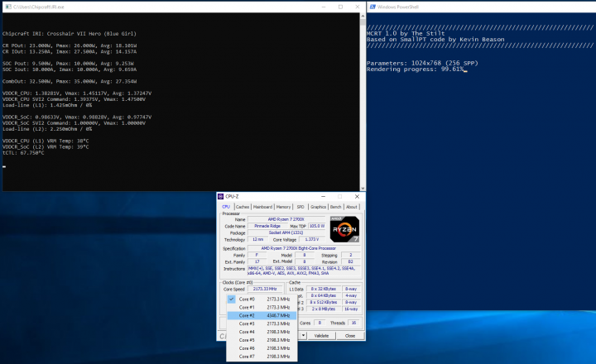Open the Bench tab

tap(335, 207)
